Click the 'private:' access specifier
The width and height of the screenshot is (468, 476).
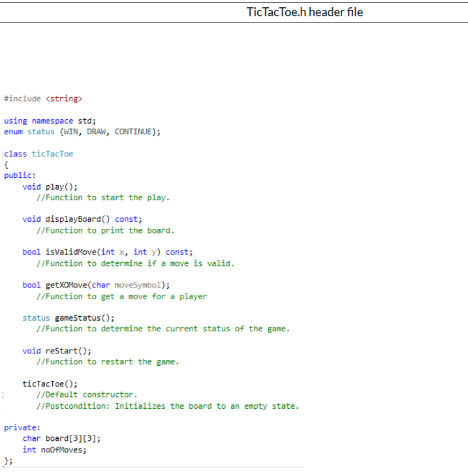tap(22, 428)
